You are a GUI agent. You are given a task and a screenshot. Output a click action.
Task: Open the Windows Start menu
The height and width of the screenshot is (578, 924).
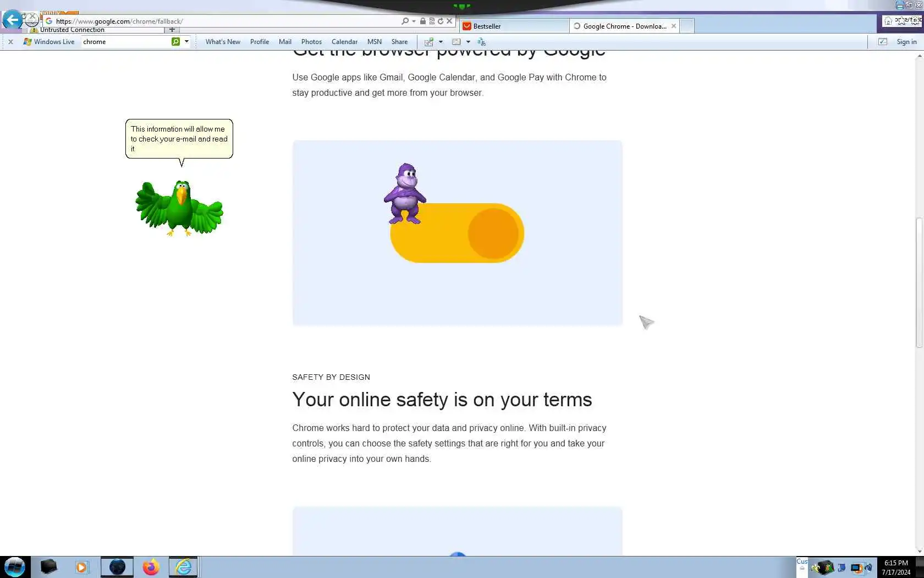(x=15, y=567)
